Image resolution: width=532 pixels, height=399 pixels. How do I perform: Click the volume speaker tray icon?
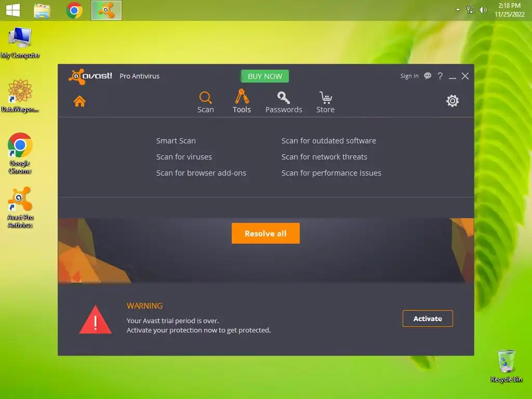coord(483,9)
